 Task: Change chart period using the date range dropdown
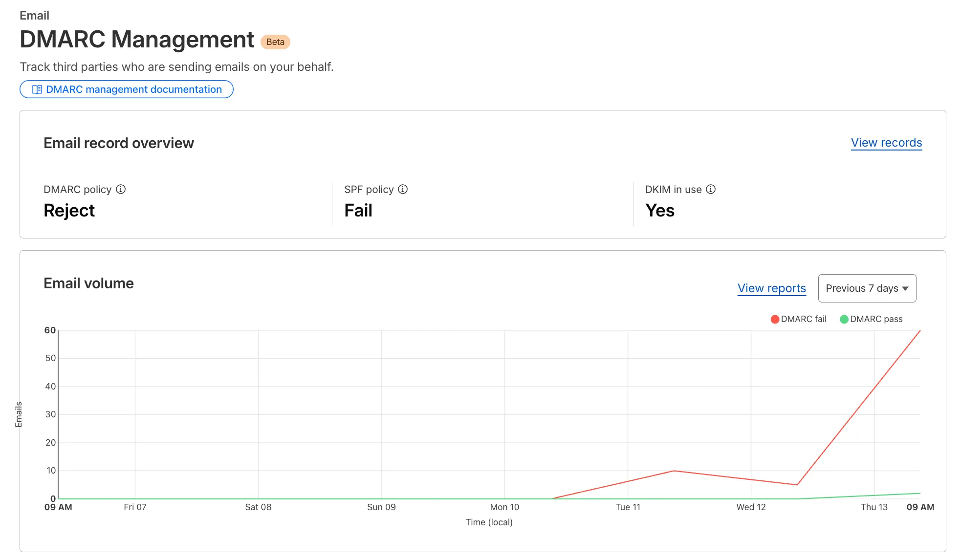(867, 288)
